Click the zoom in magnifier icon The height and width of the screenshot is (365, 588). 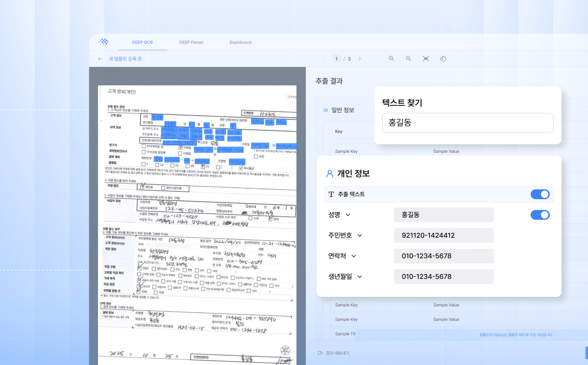pyautogui.click(x=391, y=59)
